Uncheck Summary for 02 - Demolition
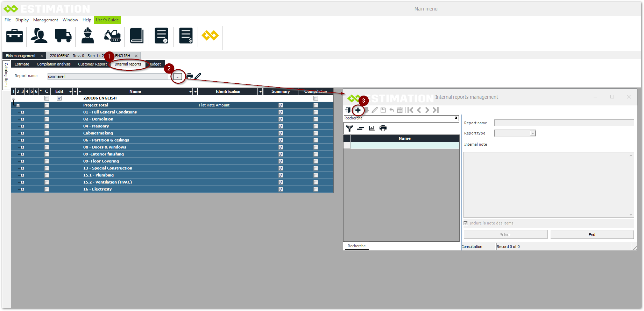Viewport: 644px width, 311px height. tap(281, 119)
